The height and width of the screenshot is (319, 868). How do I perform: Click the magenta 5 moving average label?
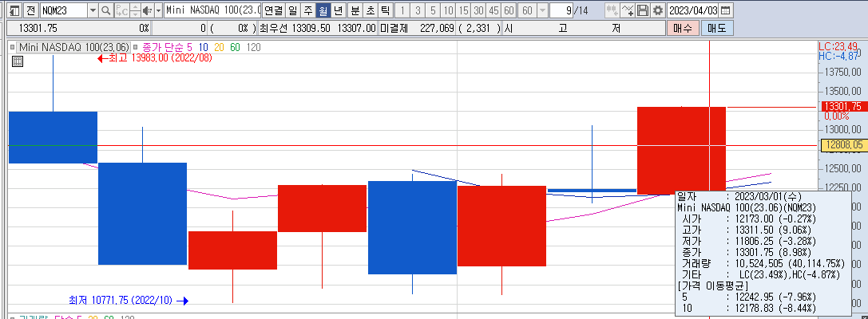(190, 48)
